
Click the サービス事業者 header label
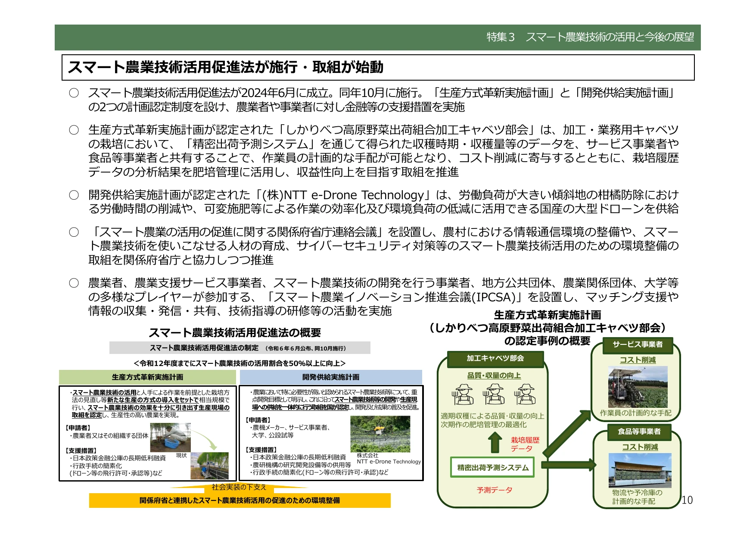coord(638,344)
